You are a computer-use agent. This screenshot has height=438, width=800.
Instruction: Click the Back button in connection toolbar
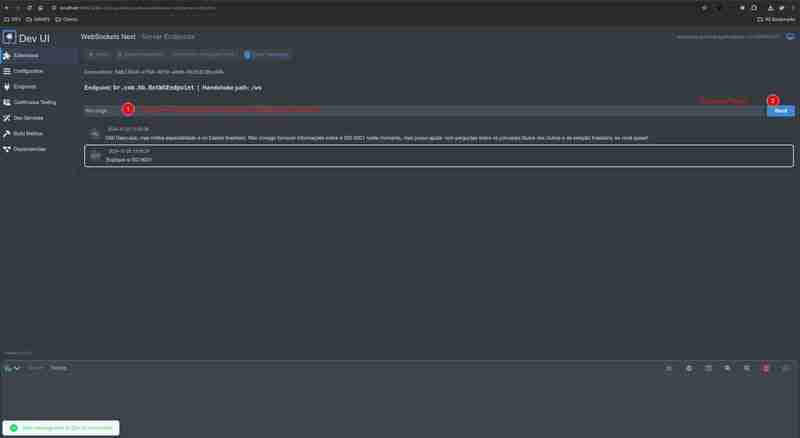pyautogui.click(x=98, y=54)
